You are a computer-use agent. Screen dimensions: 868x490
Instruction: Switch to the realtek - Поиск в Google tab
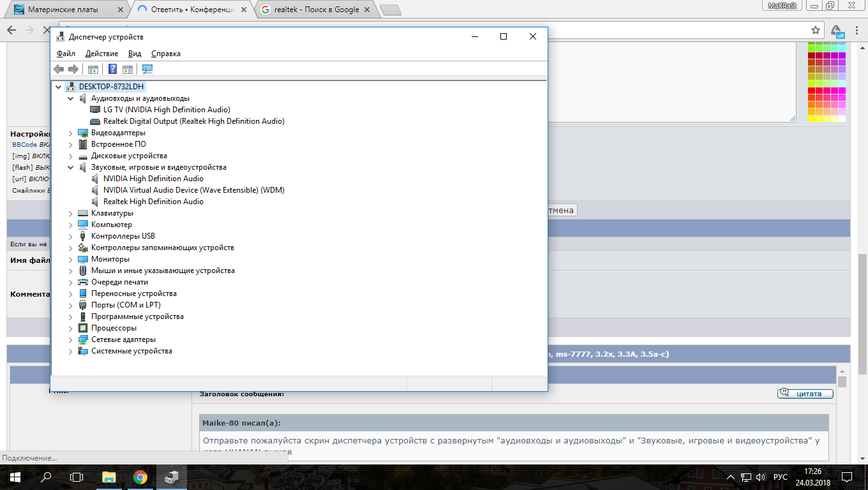tap(316, 10)
